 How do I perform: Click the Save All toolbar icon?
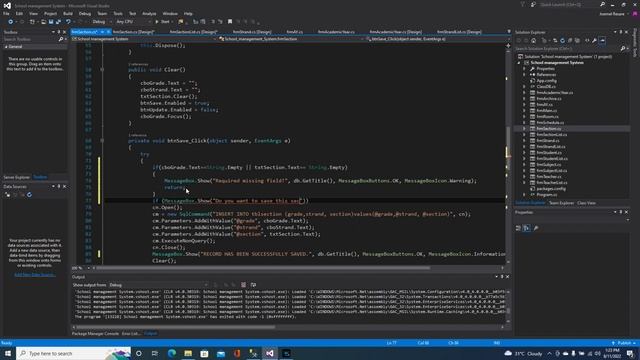58,22
